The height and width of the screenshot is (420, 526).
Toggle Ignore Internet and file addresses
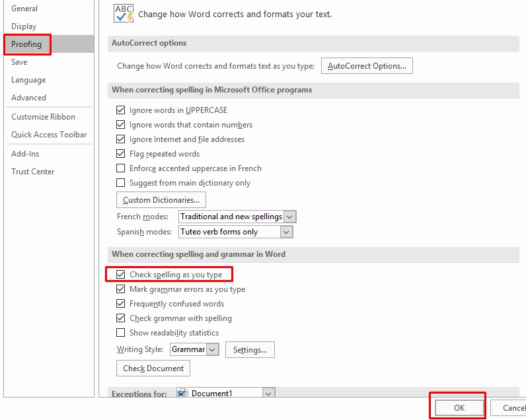tap(120, 139)
